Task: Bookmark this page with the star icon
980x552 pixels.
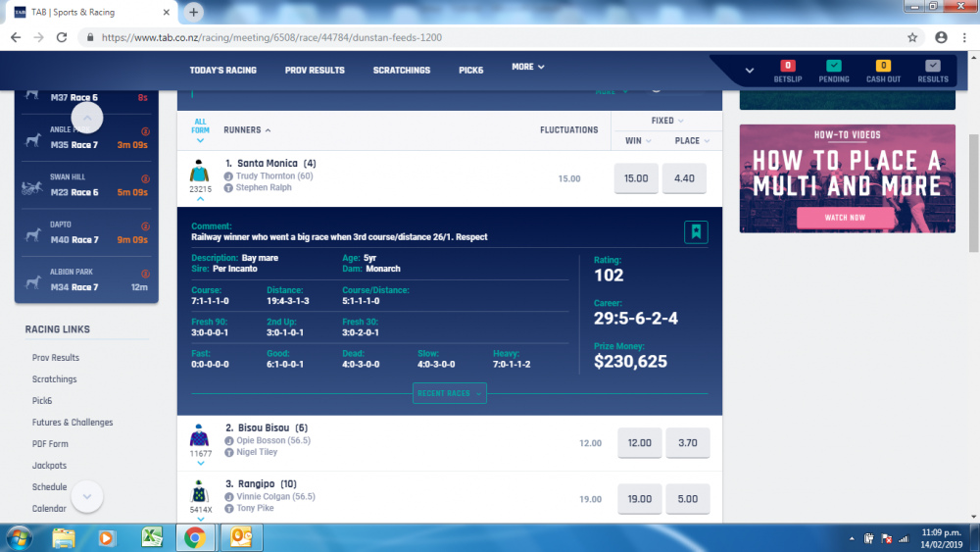Action: [912, 37]
